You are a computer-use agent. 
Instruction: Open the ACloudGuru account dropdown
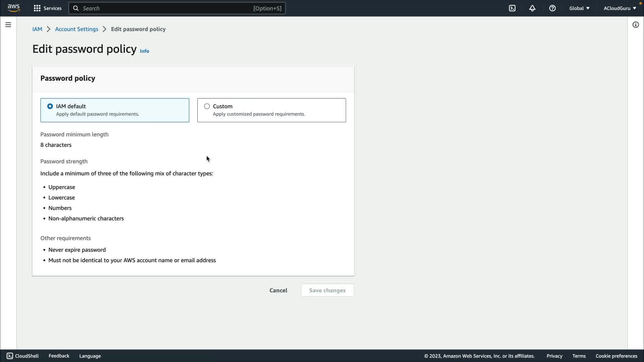point(620,8)
